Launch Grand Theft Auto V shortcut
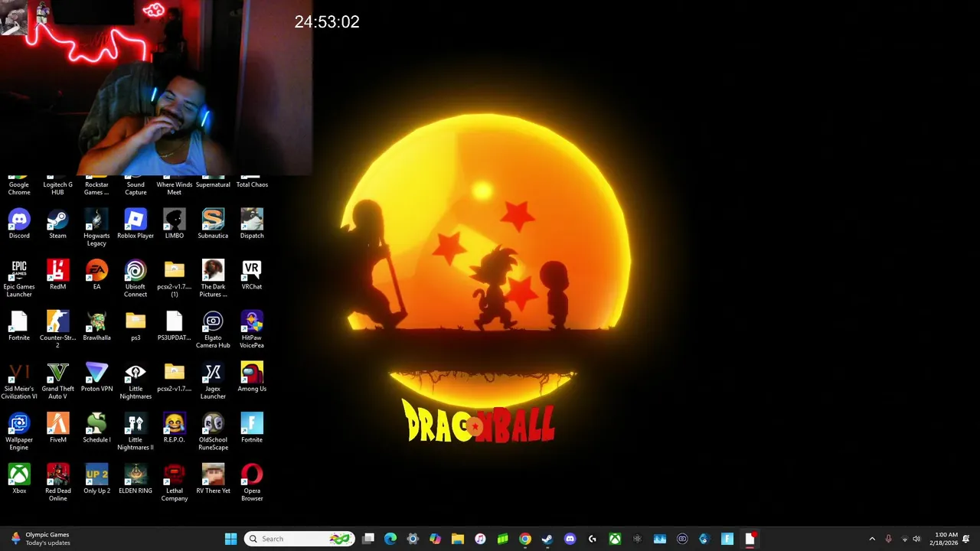The width and height of the screenshot is (980, 551). (x=57, y=380)
